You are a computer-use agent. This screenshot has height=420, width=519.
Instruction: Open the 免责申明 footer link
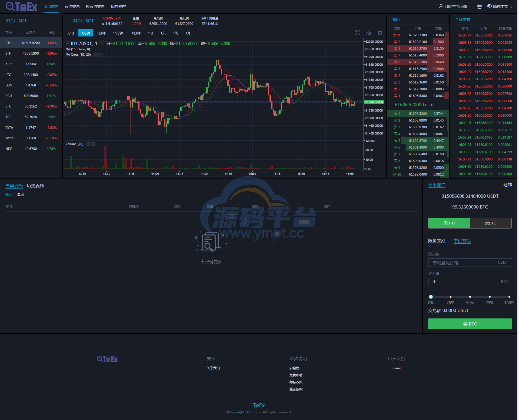pos(296,375)
